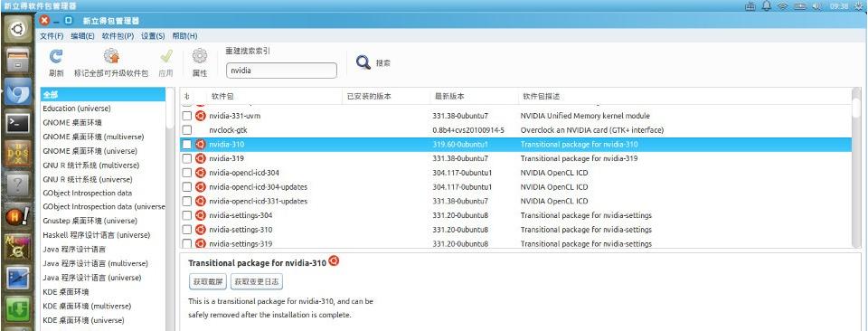868x331 pixels.
Task: Tick the checkbox for nvidia-settings-310
Action: (187, 230)
